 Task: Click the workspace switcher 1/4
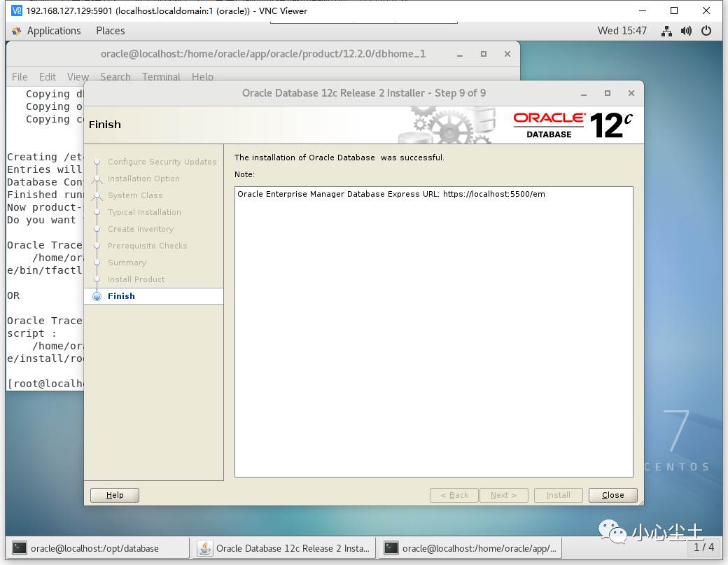(704, 547)
